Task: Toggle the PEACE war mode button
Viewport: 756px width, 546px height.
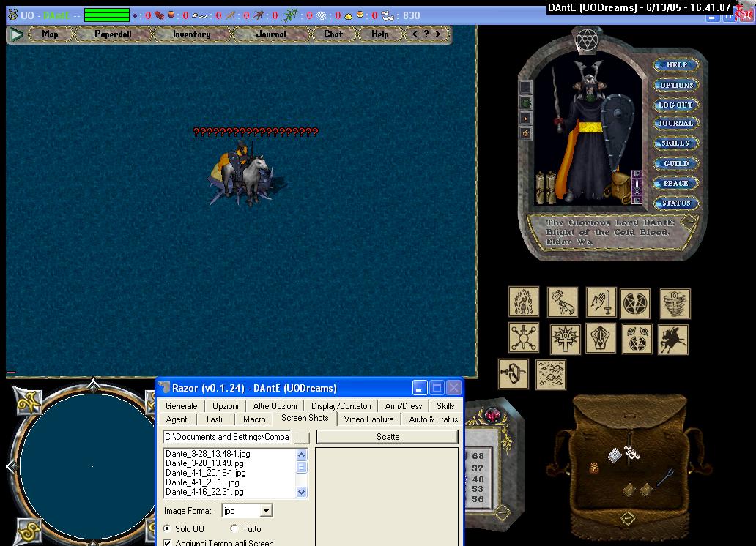Action: pyautogui.click(x=675, y=183)
